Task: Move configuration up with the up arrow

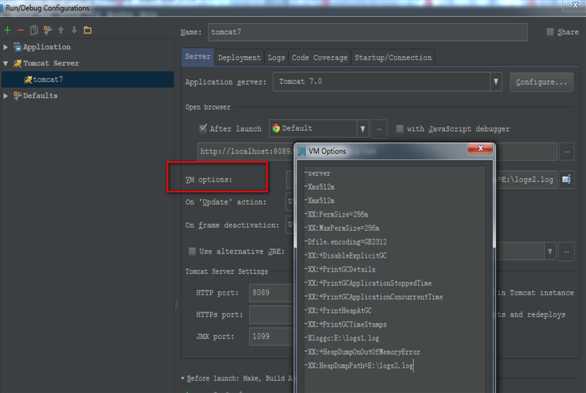Action: (61, 30)
